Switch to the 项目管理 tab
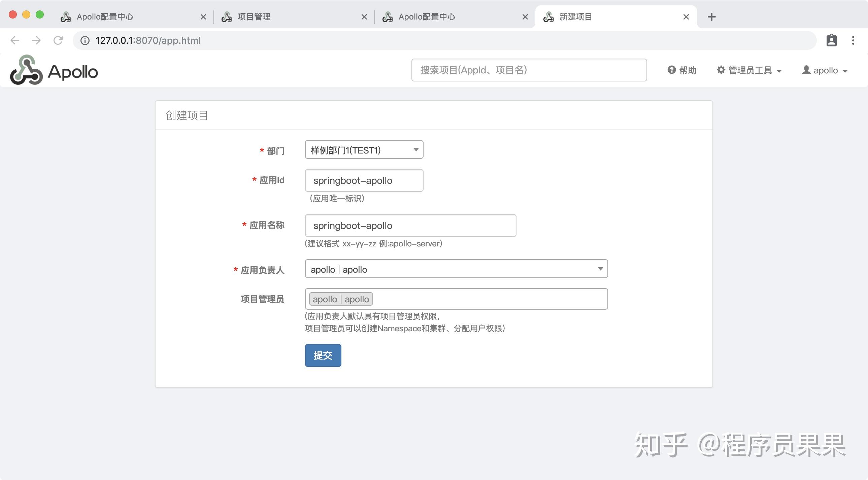The height and width of the screenshot is (480, 868). click(294, 17)
